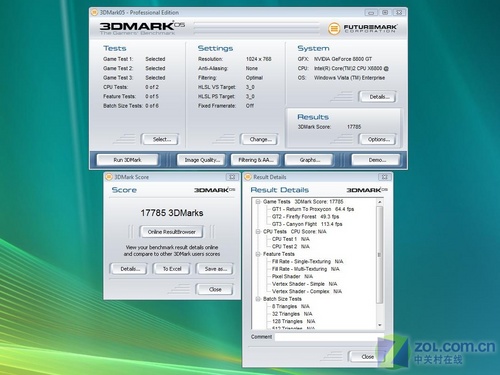
Task: Close the 3DMark Score window via Close button
Action: pos(215,289)
